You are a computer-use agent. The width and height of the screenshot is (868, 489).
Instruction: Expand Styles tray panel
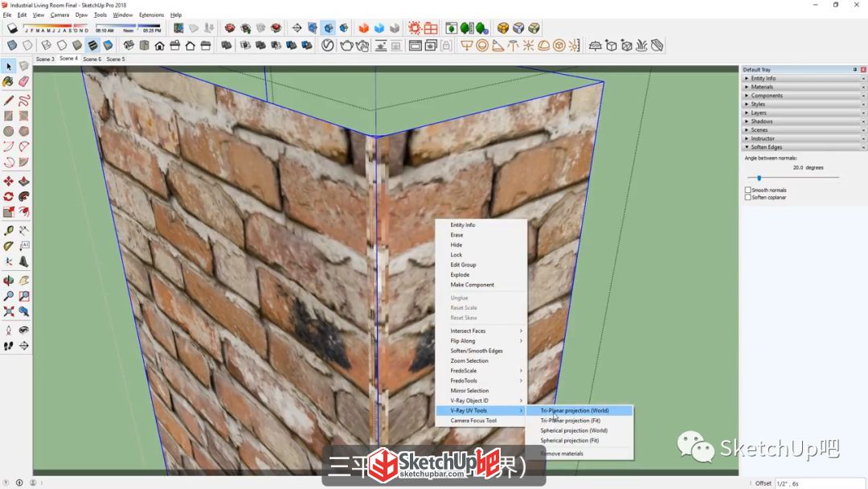pos(804,104)
